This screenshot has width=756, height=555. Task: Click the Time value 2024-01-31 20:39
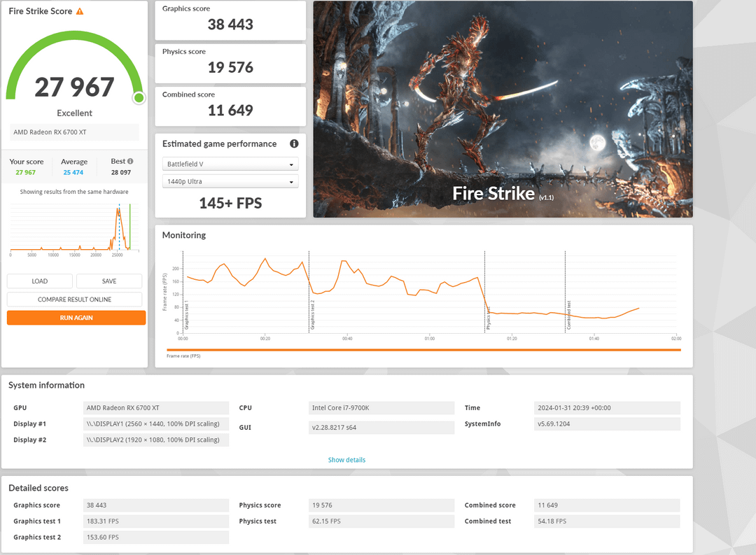607,408
